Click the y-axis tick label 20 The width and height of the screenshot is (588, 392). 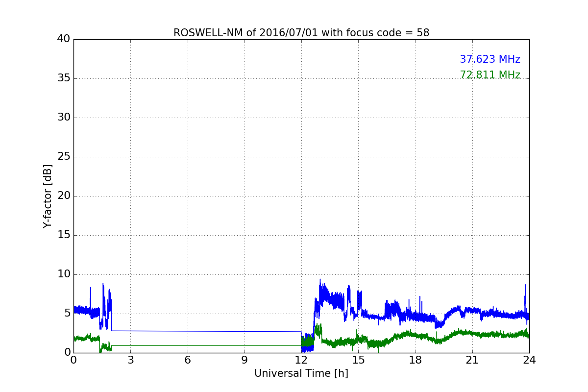[x=64, y=196]
